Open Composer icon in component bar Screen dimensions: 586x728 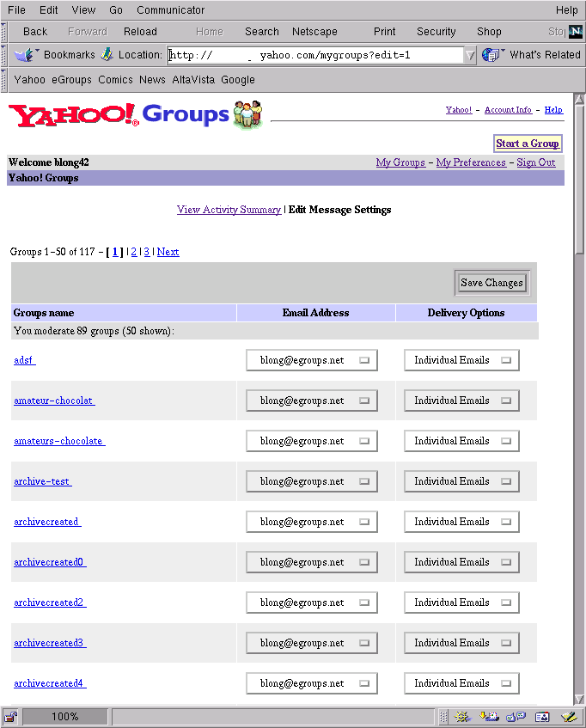point(569,717)
